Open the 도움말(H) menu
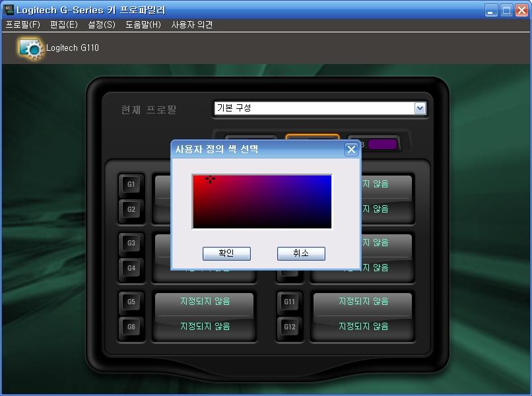This screenshot has width=532, height=396. point(143,25)
